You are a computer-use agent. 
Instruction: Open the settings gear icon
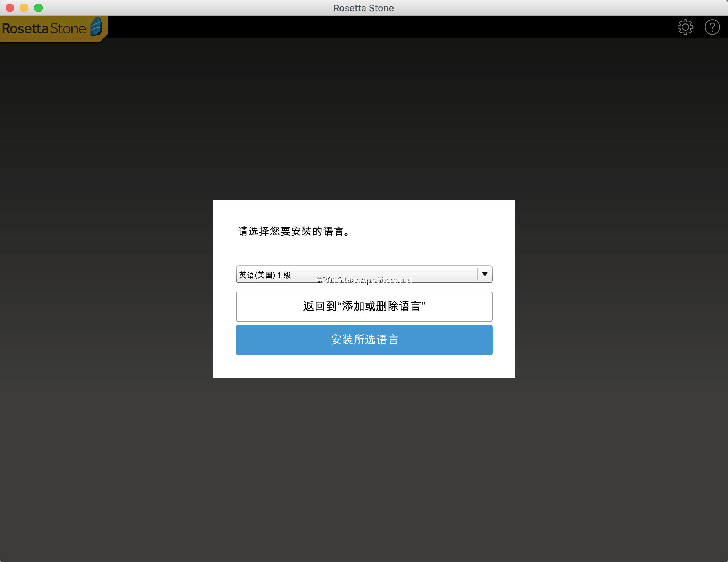coord(685,27)
